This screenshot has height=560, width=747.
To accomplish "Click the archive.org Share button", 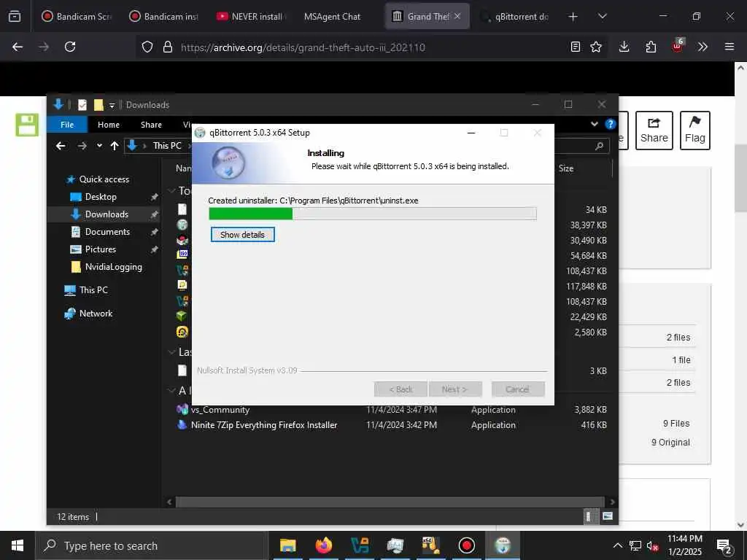I will point(654,131).
